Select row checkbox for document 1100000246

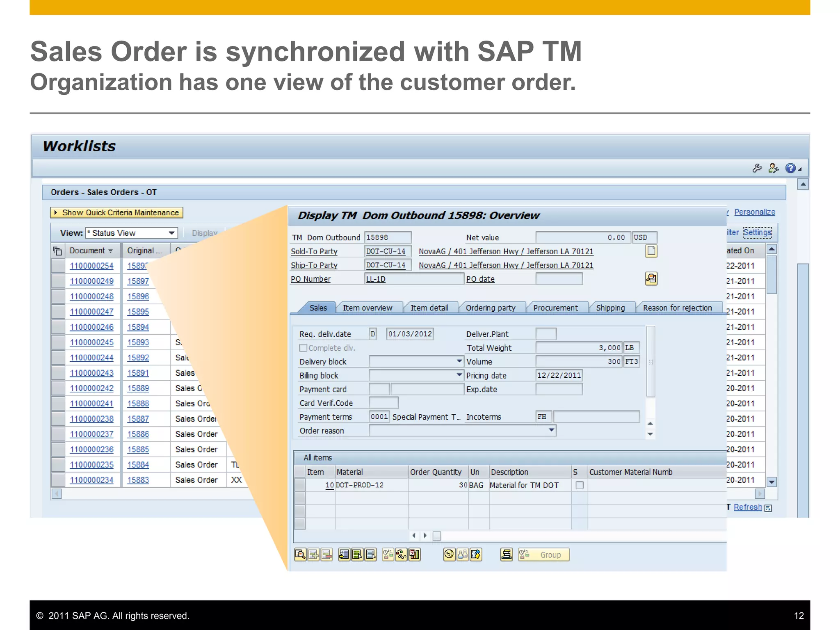click(x=58, y=327)
